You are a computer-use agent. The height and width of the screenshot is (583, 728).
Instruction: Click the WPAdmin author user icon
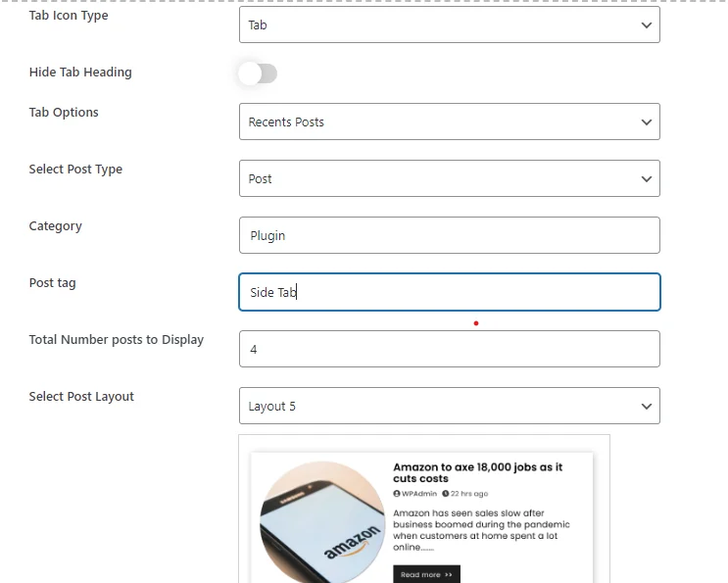pyautogui.click(x=397, y=494)
